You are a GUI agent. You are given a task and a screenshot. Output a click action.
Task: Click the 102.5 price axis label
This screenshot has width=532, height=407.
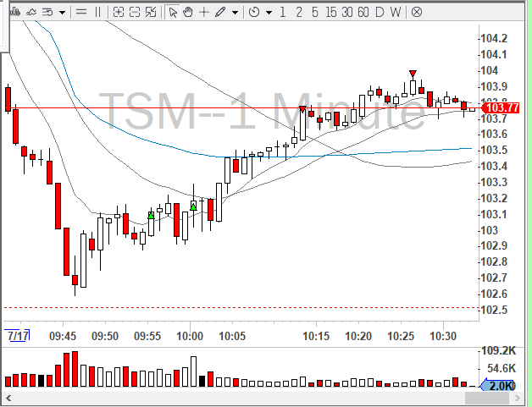[x=494, y=310]
